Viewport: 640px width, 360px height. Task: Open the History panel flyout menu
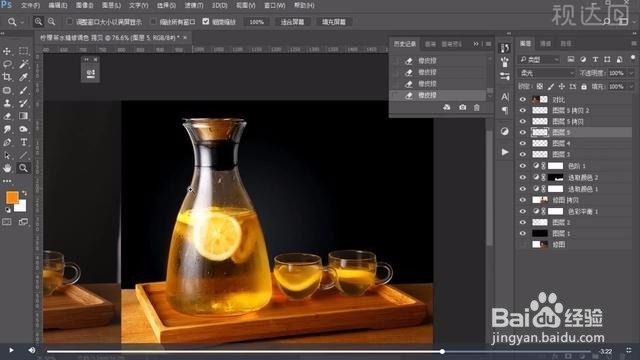(x=488, y=44)
